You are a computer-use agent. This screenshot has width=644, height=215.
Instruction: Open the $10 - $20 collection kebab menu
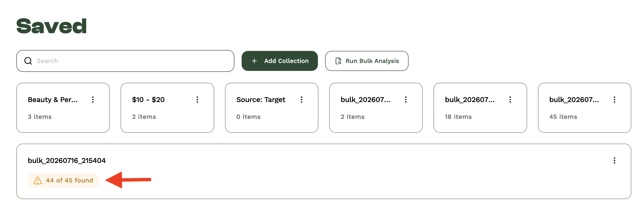197,100
